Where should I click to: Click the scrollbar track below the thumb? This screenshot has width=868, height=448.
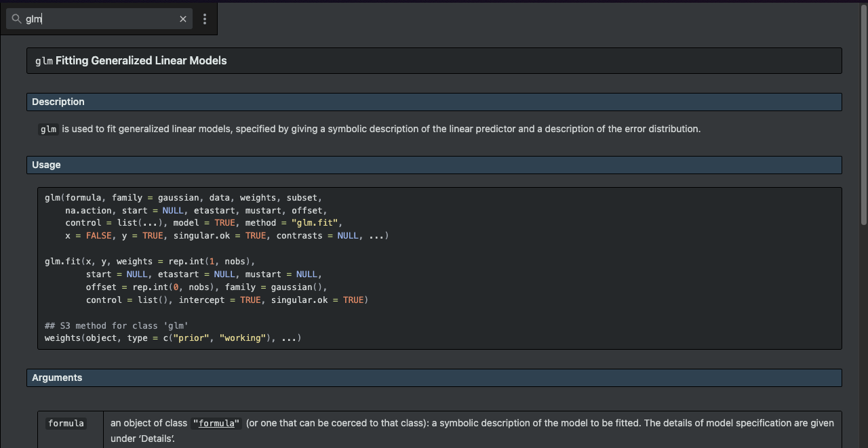coord(863,339)
